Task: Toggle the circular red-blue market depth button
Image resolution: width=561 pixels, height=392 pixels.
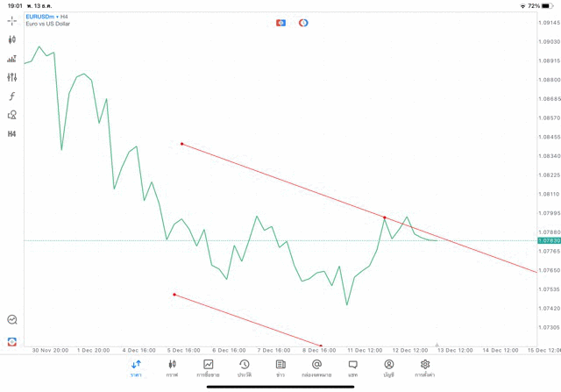Action: (303, 23)
